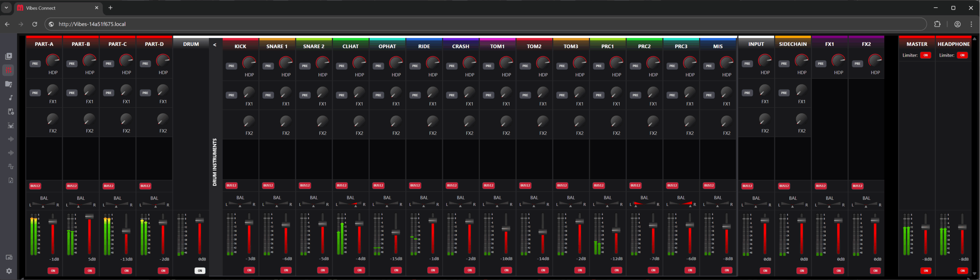Open the music folder sidebar icon
This screenshot has width=980, height=280.
(8, 84)
